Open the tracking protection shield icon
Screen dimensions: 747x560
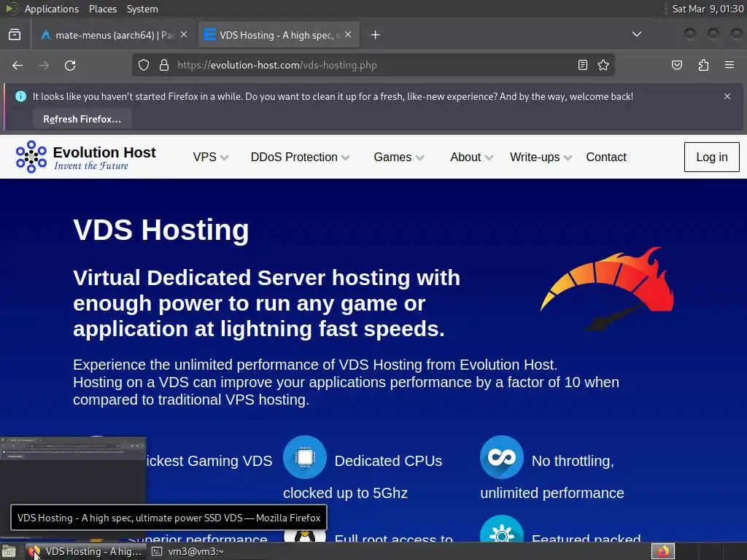click(x=144, y=65)
